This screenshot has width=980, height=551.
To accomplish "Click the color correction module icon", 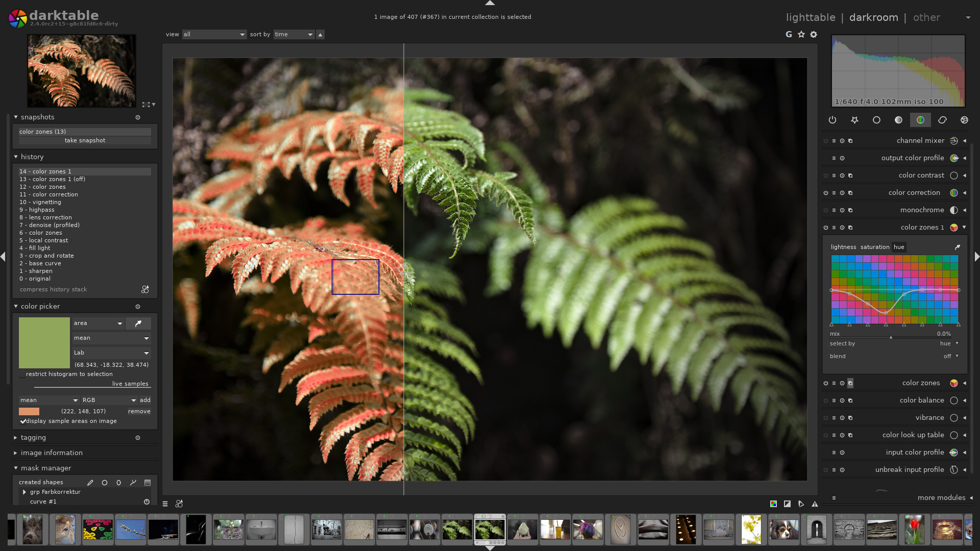I will coord(954,193).
